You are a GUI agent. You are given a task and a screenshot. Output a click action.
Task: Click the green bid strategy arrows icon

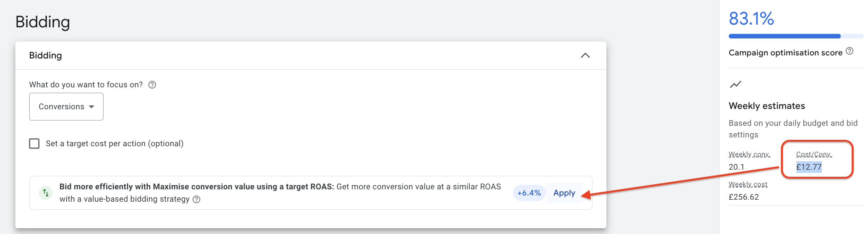click(x=46, y=192)
